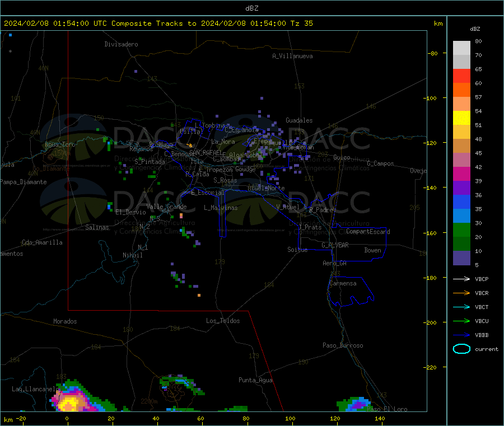Click the SAN_RAFAEL map label
This screenshot has height=426, width=504.
[206, 152]
